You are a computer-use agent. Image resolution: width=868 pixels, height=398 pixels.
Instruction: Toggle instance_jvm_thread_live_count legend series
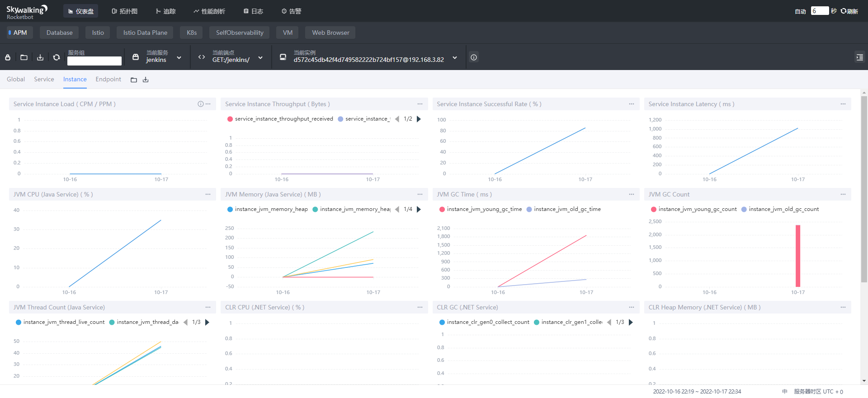60,322
